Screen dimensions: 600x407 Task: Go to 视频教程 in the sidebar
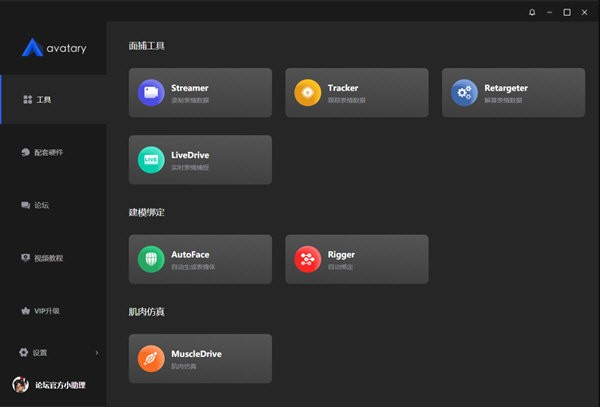[x=48, y=258]
